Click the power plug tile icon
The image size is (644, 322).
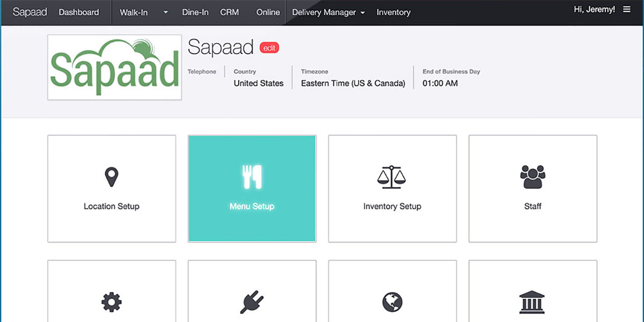point(252,302)
